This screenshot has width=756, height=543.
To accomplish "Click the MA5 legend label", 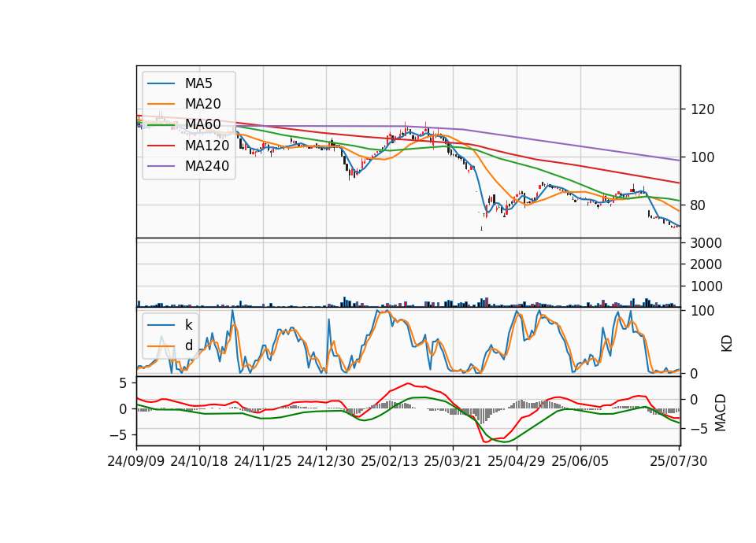I will [198, 83].
